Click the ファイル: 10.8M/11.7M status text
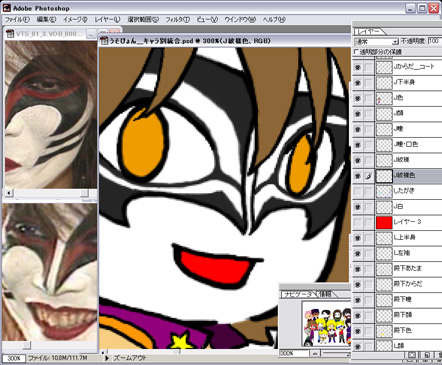 coord(57,358)
